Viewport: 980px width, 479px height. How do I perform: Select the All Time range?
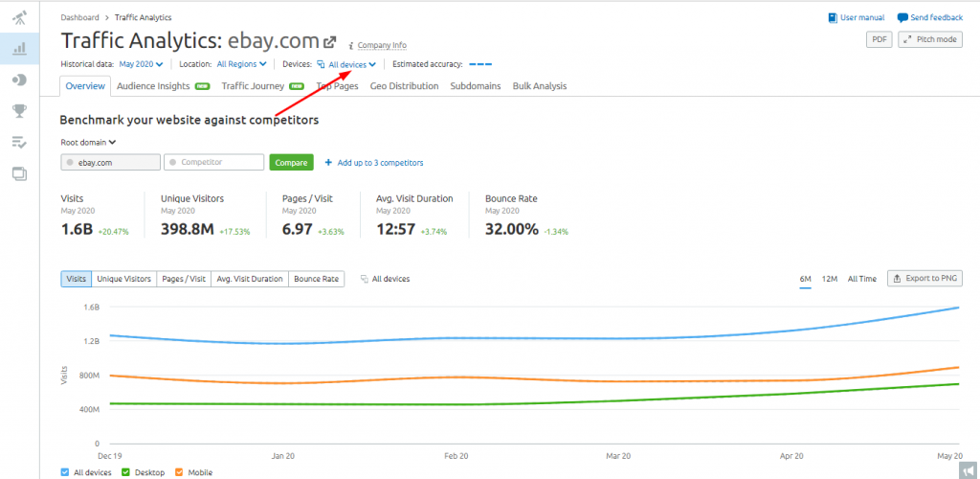tap(862, 279)
